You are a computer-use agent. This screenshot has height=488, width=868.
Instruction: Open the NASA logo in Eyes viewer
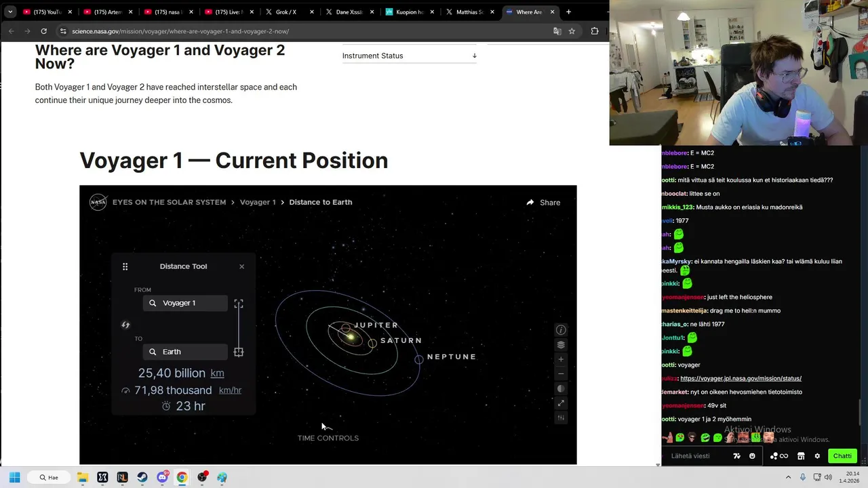[x=98, y=202]
